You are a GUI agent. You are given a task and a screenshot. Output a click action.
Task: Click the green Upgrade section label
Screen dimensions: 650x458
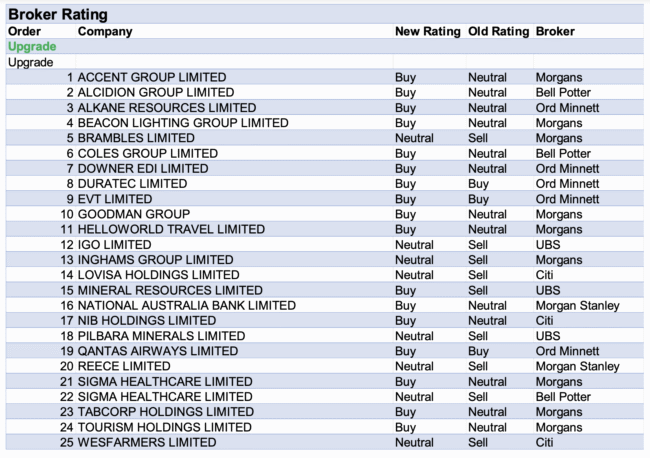tap(32, 47)
